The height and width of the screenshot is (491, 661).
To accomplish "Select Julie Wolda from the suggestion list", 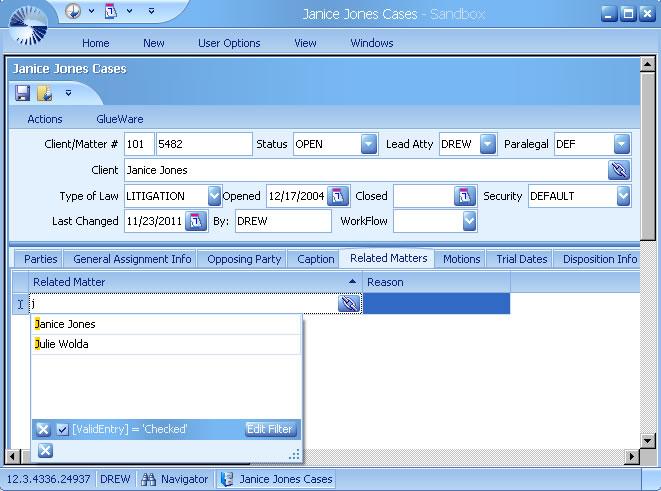I will coord(167,344).
